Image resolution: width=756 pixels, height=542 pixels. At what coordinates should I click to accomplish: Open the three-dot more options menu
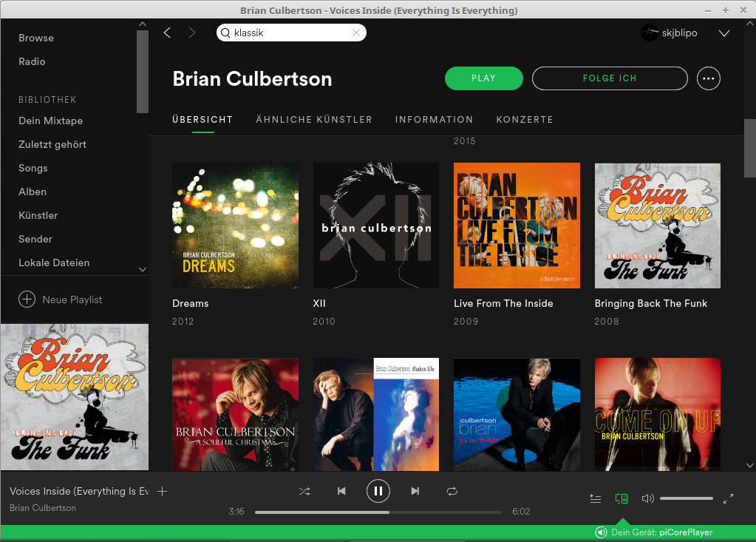[x=708, y=78]
